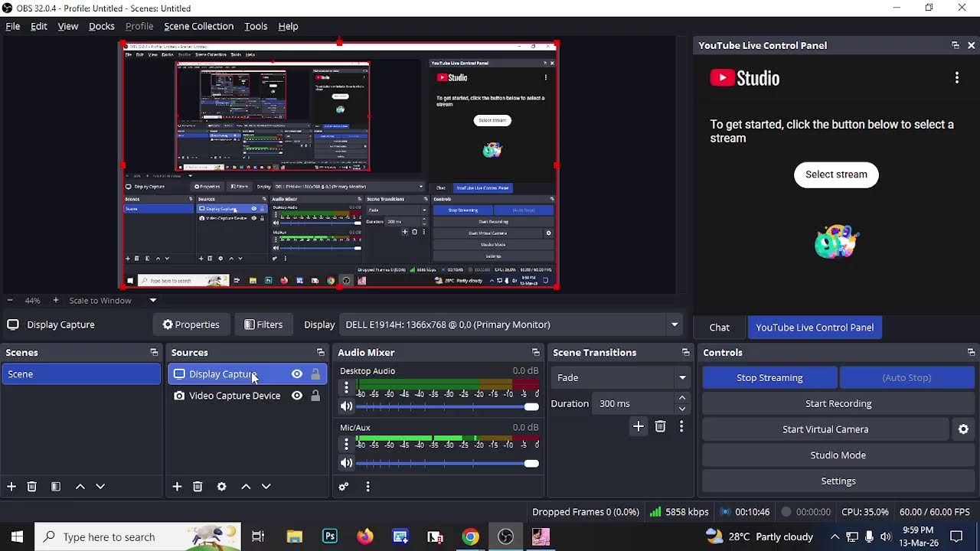This screenshot has width=980, height=551.
Task: Click Start Virtual Camera button
Action: [x=825, y=429]
